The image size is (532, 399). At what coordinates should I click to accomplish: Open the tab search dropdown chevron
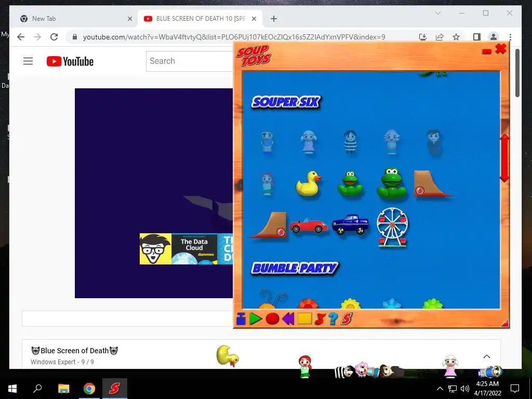coord(438,13)
